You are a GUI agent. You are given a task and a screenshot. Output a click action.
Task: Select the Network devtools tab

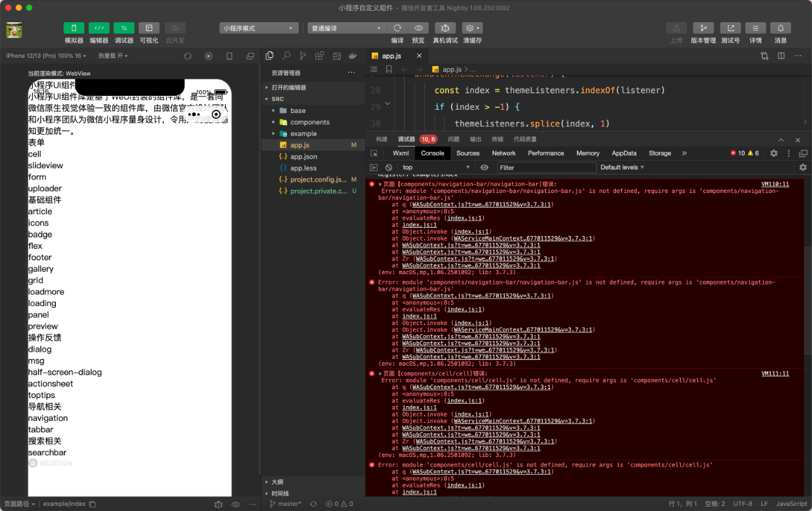click(504, 153)
